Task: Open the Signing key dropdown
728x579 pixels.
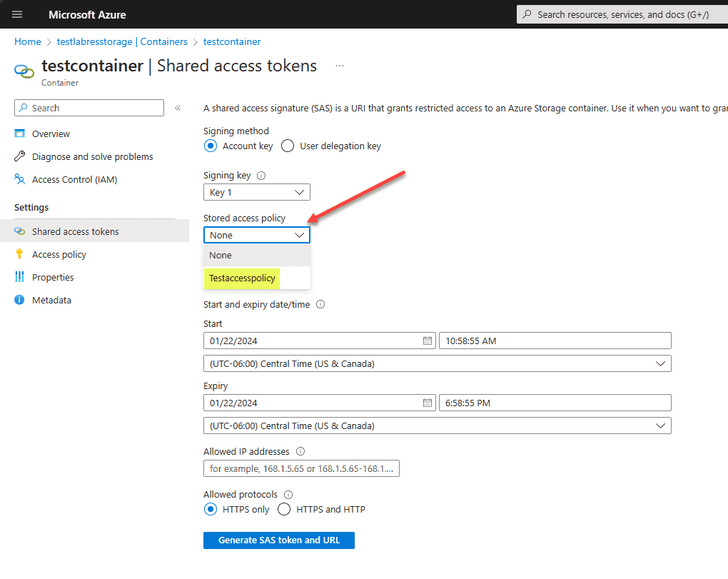Action: point(257,192)
